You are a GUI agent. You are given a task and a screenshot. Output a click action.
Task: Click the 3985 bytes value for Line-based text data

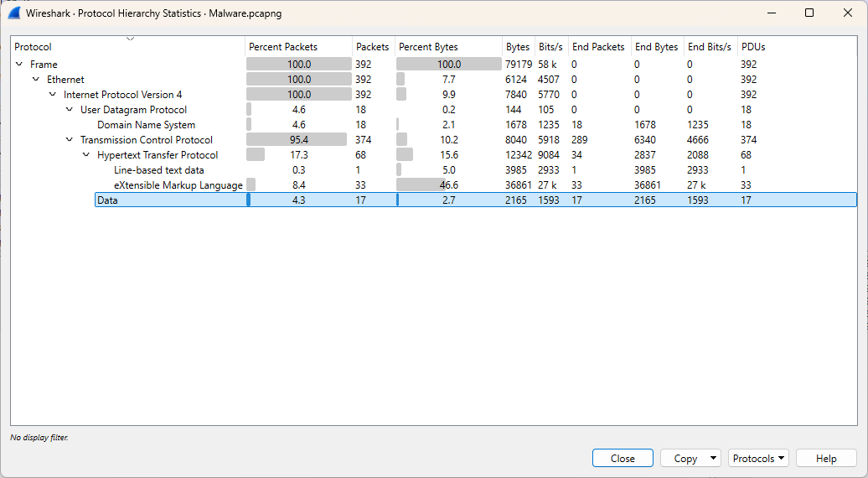515,170
